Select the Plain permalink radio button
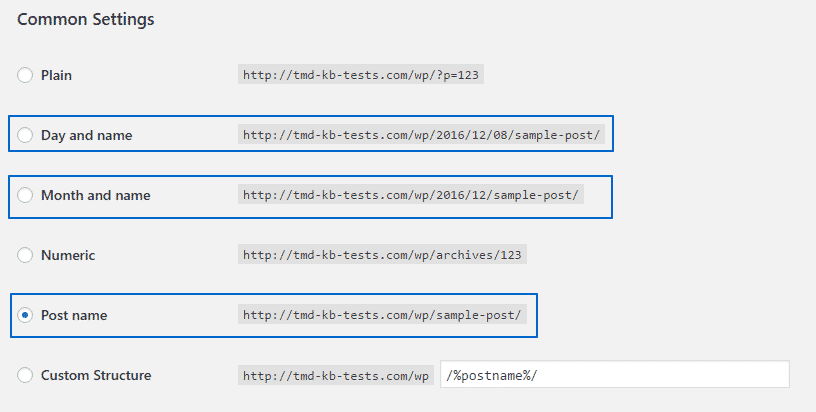The height and width of the screenshot is (412, 816). click(x=25, y=75)
